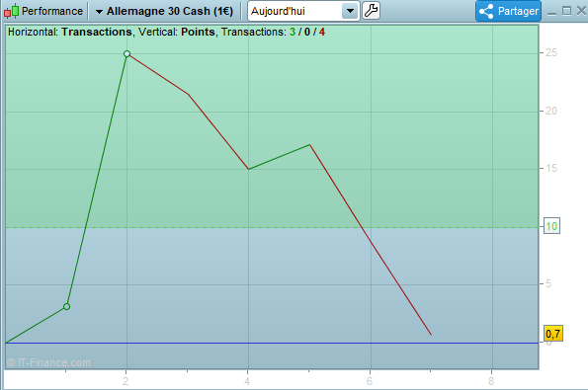Open the Aujourd'hui period dropdown
Viewport: 588px width, 390px height.
tap(303, 11)
